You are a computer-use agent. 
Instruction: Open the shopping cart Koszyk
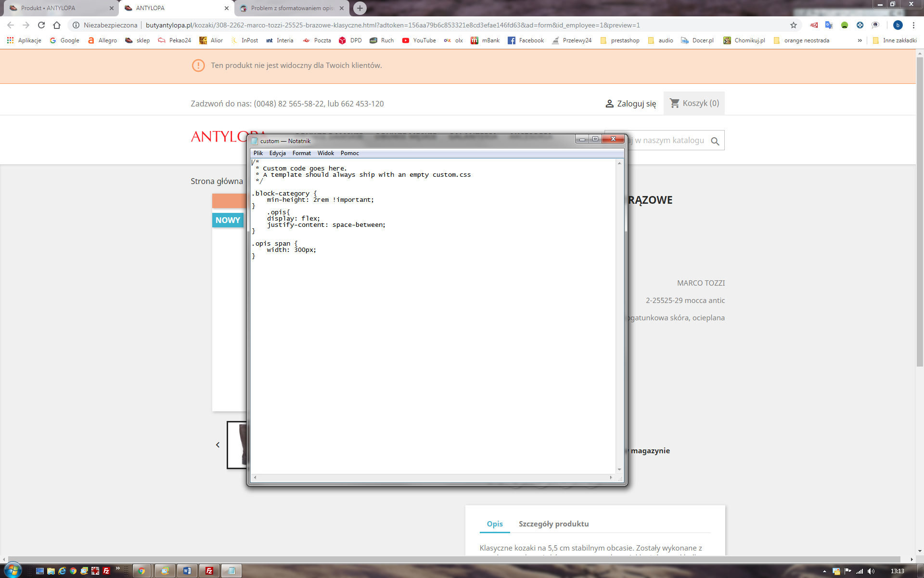694,103
